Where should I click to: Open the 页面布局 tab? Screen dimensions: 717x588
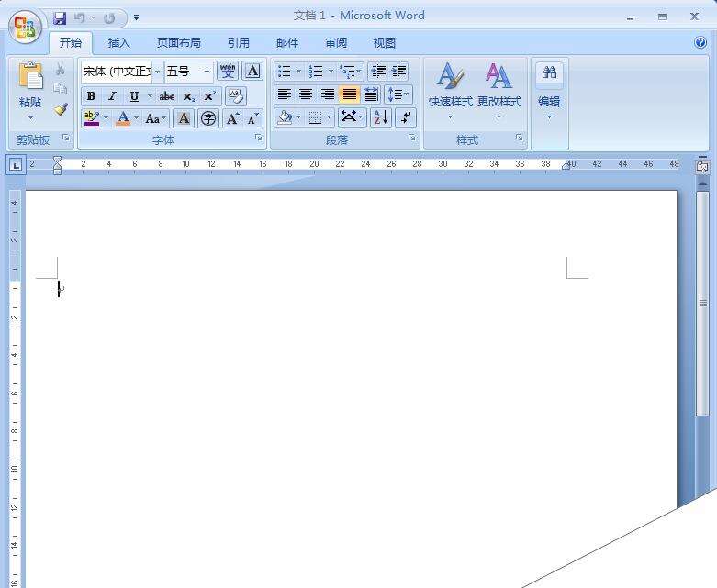coord(179,43)
